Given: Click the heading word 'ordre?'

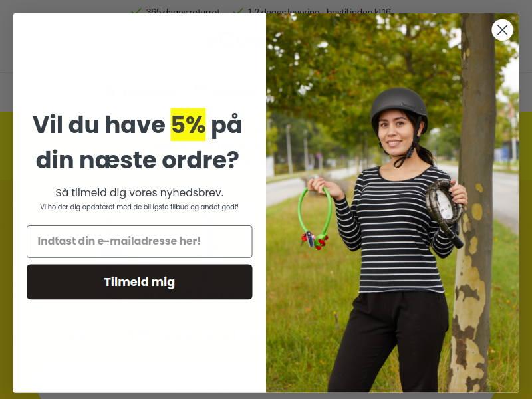Looking at the screenshot, I should [x=201, y=160].
